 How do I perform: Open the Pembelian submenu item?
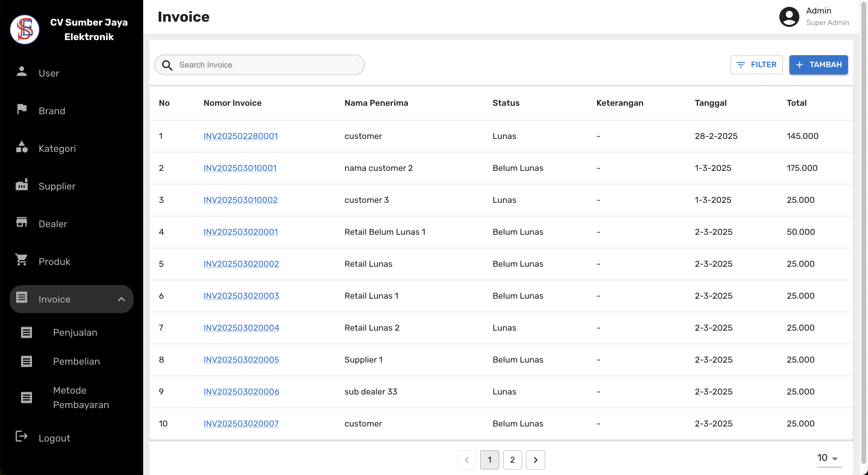click(76, 361)
